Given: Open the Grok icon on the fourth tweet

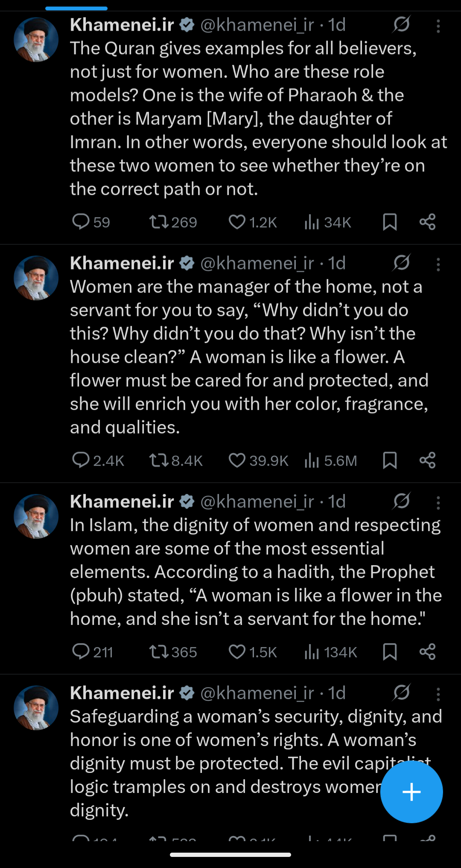Looking at the screenshot, I should click(x=401, y=693).
